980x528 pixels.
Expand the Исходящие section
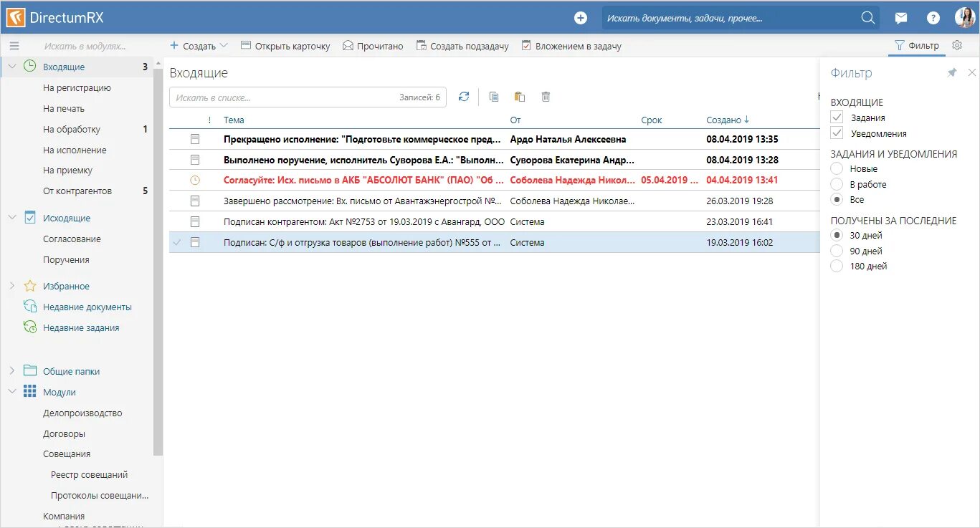pyautogui.click(x=11, y=218)
